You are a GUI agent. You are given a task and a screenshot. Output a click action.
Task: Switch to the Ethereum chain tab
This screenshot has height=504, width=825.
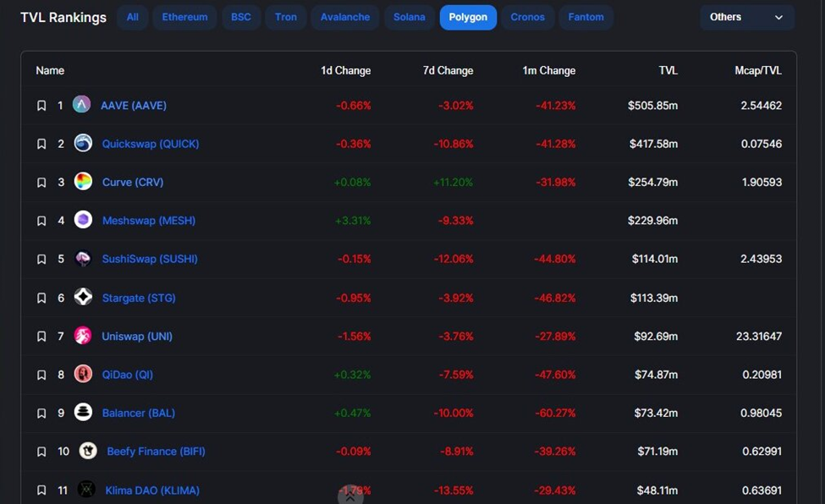click(184, 17)
